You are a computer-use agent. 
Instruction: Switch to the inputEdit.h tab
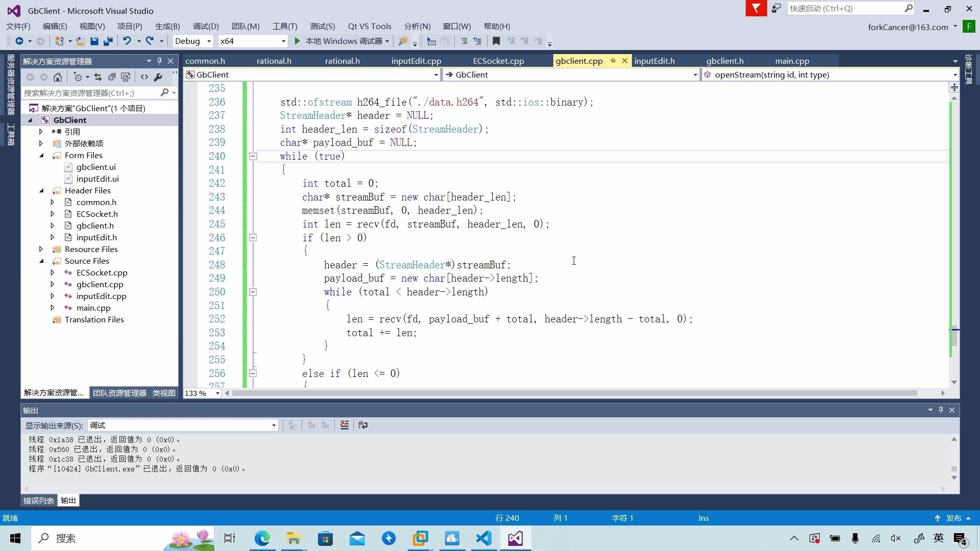tap(655, 61)
